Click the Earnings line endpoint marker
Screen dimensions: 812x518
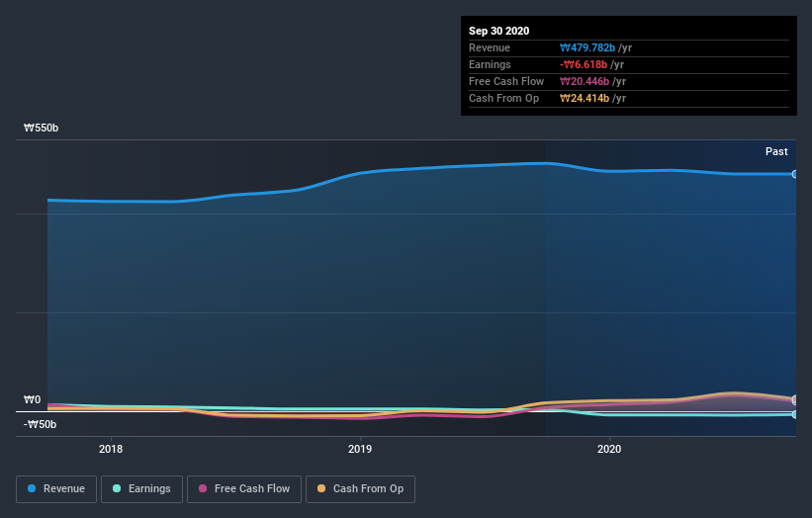[x=794, y=414]
